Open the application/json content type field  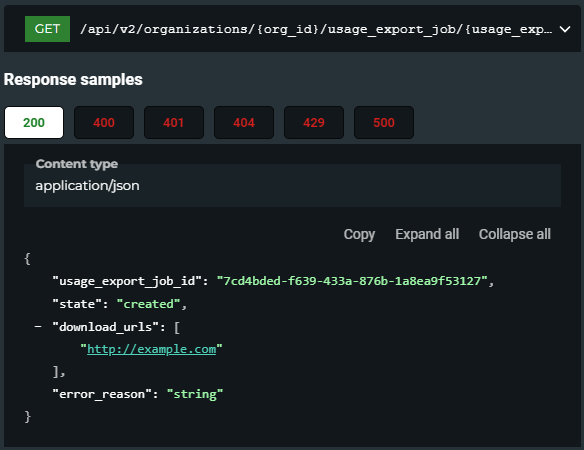click(x=292, y=186)
